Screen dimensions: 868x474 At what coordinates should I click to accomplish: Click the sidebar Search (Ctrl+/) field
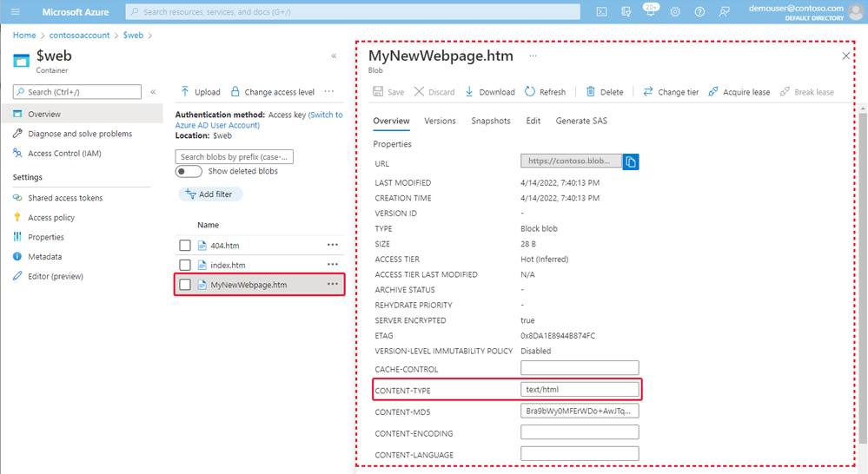(77, 92)
